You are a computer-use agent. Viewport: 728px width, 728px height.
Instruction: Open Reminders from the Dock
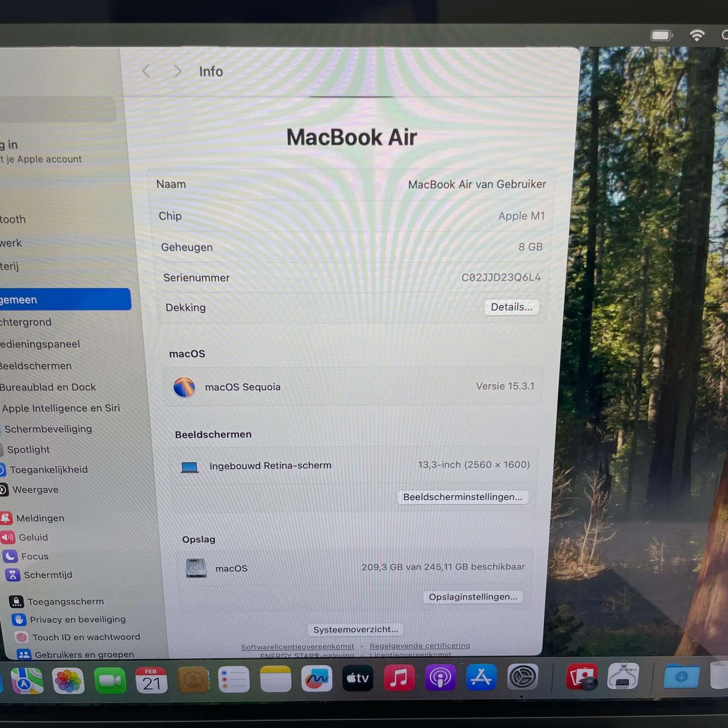coord(234,679)
